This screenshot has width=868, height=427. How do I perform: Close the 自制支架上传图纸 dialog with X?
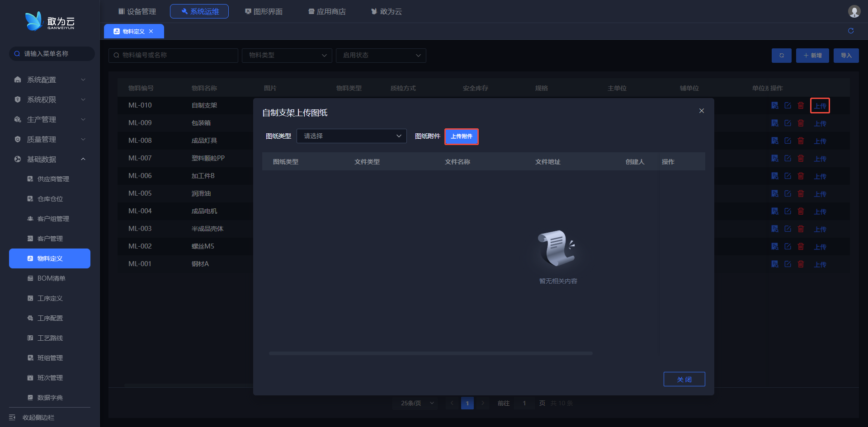pos(702,111)
